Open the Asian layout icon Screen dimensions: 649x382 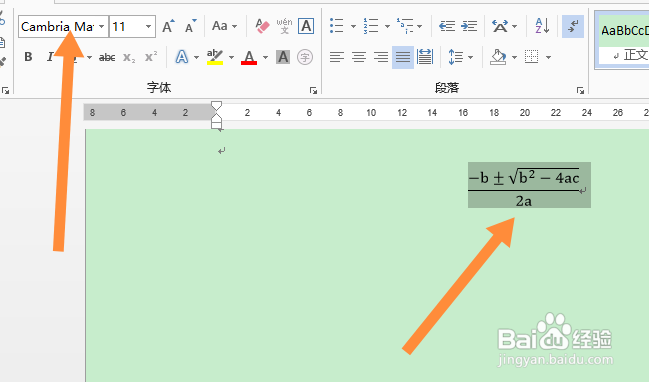[x=500, y=26]
